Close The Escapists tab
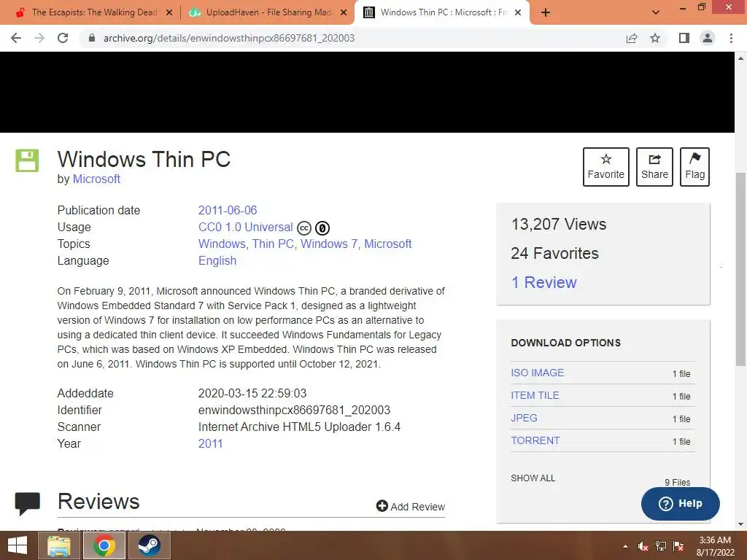Image resolution: width=747 pixels, height=560 pixels. pos(169,12)
